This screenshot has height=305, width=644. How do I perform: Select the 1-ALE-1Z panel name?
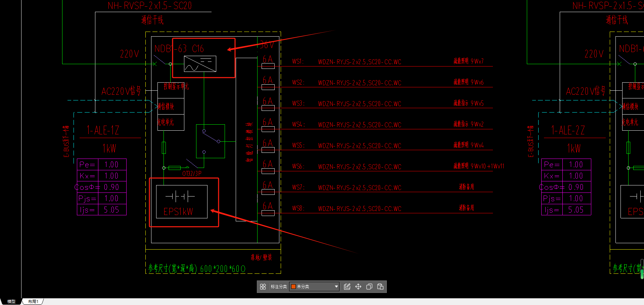click(103, 130)
